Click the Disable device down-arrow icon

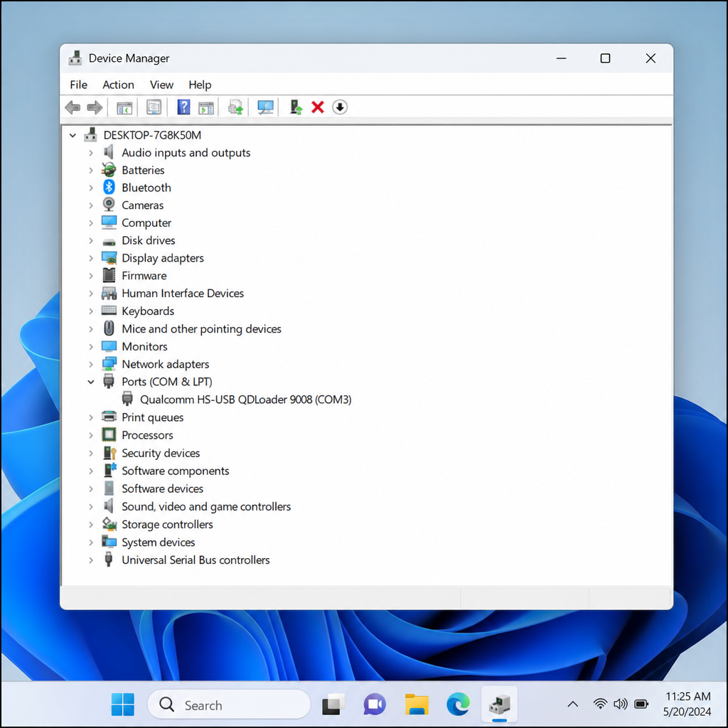point(340,107)
